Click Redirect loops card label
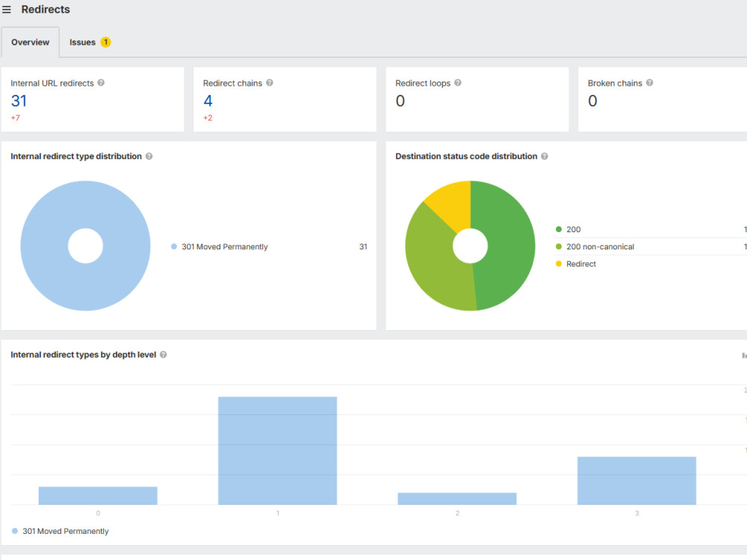 (423, 83)
